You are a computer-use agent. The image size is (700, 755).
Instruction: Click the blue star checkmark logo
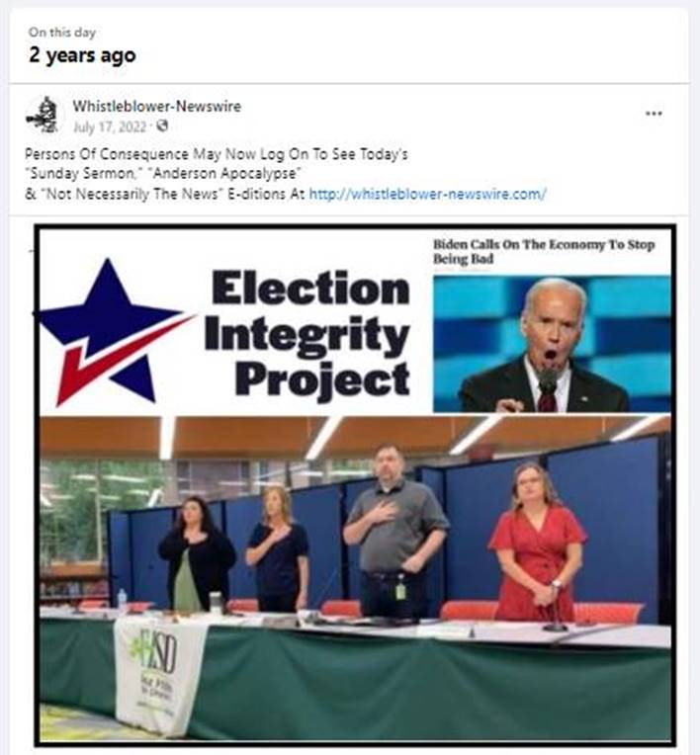click(x=114, y=332)
